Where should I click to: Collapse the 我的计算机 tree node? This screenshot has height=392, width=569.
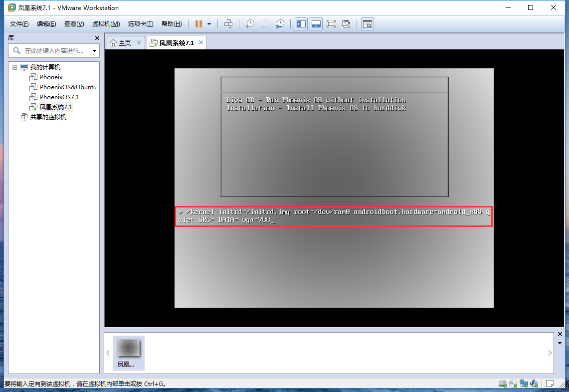pyautogui.click(x=14, y=67)
